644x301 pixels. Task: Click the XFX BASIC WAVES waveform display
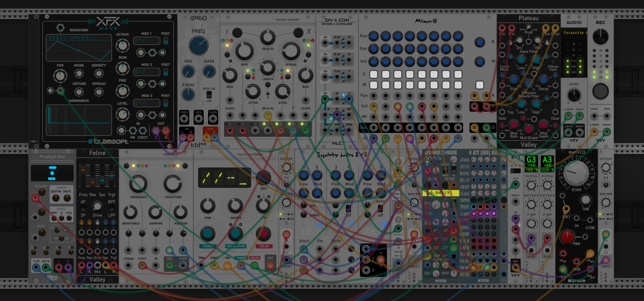(79, 48)
